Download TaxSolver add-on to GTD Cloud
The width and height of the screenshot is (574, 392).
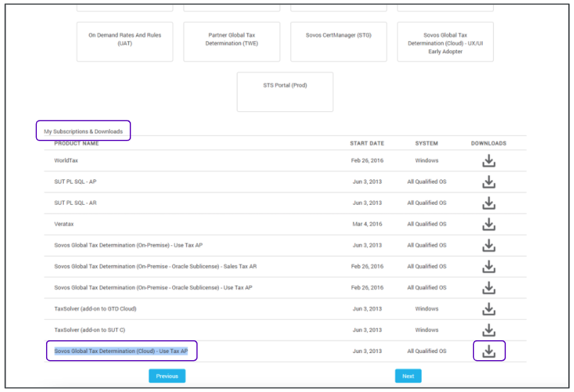488,309
